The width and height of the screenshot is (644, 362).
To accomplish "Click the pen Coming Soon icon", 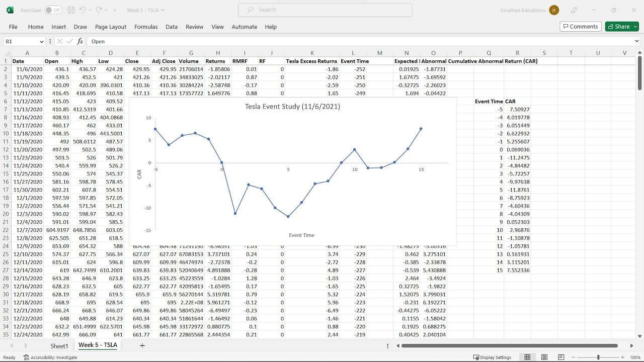I will (574, 10).
